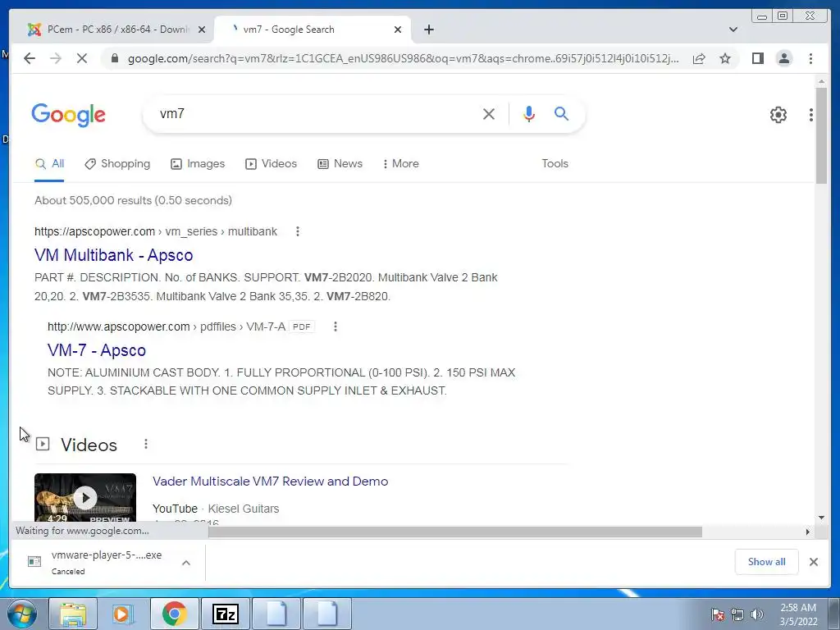840x630 pixels.
Task: Launch Windows Media Player from taskbar
Action: click(x=123, y=614)
